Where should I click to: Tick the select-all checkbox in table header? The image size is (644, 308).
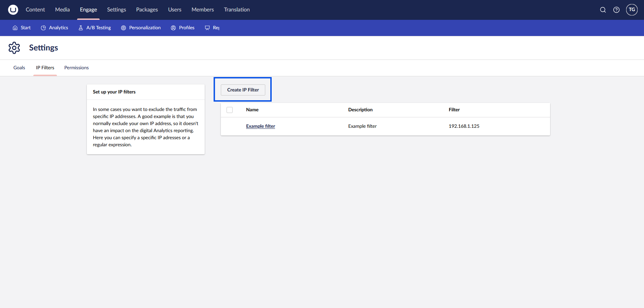(x=230, y=110)
